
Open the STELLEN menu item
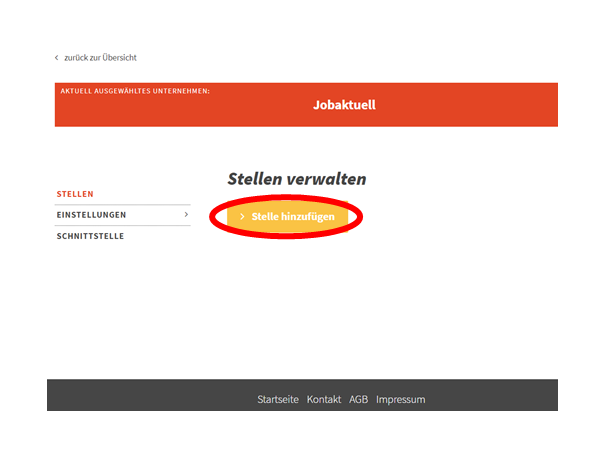(x=75, y=194)
